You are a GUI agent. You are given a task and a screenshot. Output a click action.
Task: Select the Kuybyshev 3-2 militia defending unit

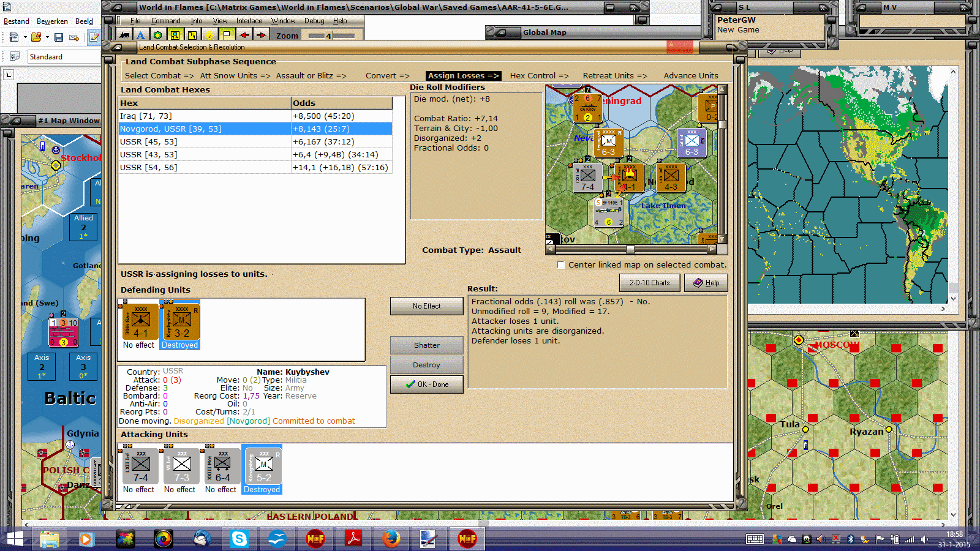[x=180, y=321]
